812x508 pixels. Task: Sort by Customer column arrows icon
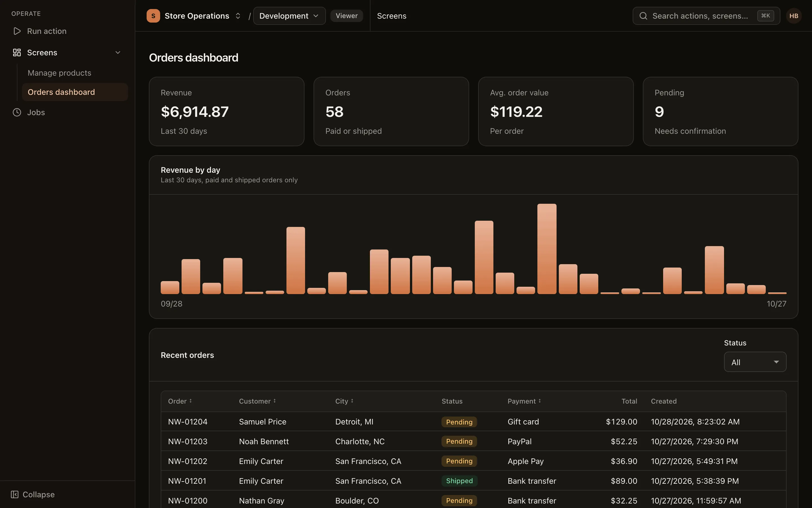pos(274,401)
